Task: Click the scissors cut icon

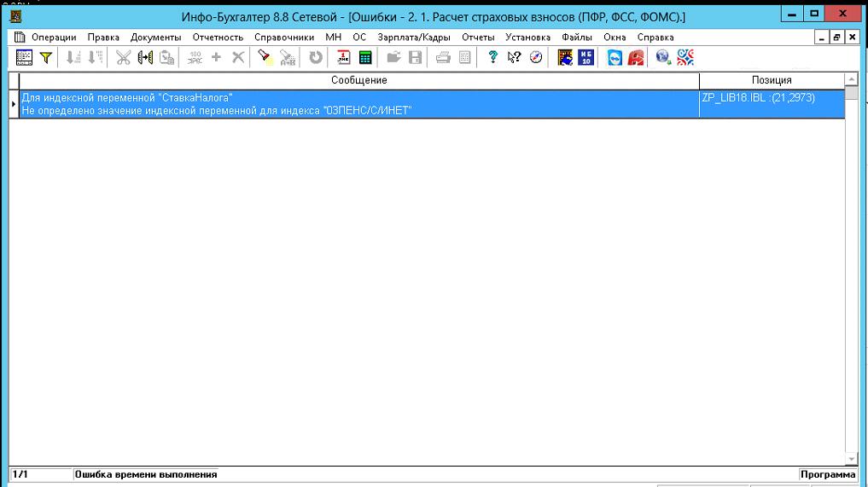Action: tap(123, 57)
